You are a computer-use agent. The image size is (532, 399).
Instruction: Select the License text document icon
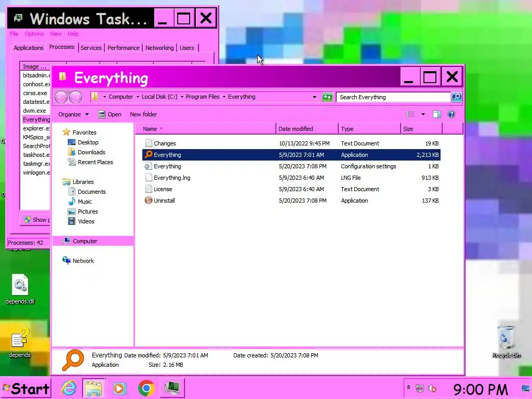[x=148, y=189]
